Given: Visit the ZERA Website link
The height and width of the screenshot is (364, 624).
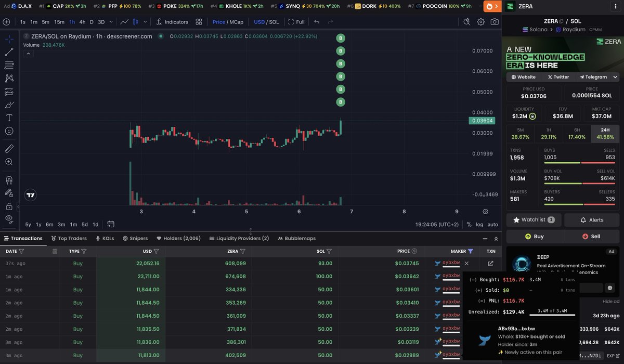Looking at the screenshot, I should tap(523, 77).
